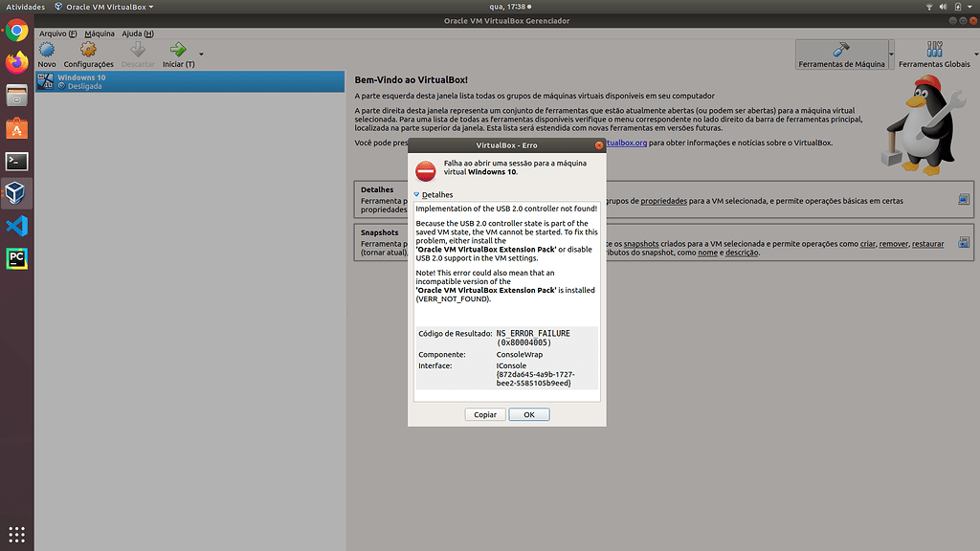Open the Files manager from the dock
980x551 pixels.
pyautogui.click(x=17, y=96)
